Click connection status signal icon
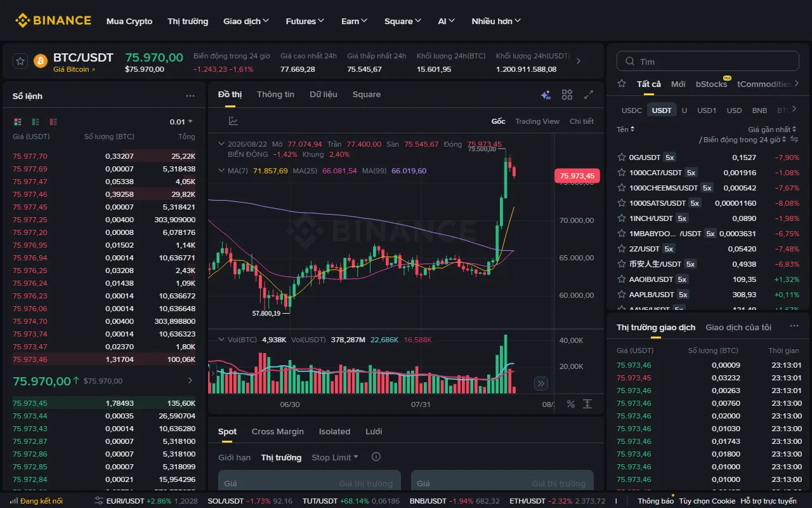The width and height of the screenshot is (812, 508). click(15, 501)
